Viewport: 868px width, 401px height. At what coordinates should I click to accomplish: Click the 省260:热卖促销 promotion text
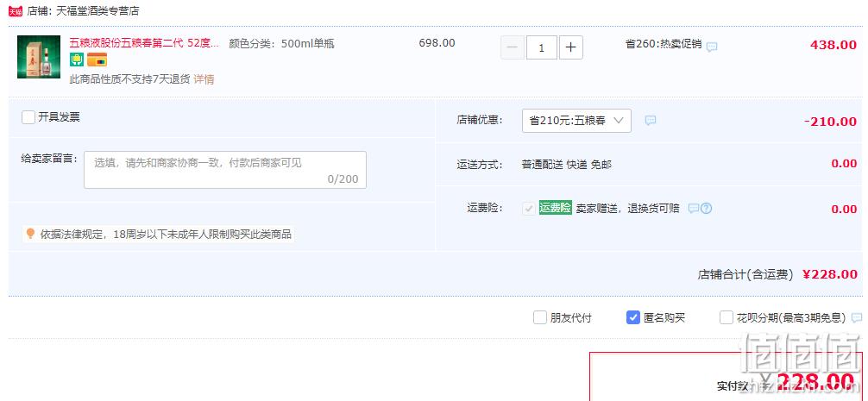tap(664, 44)
